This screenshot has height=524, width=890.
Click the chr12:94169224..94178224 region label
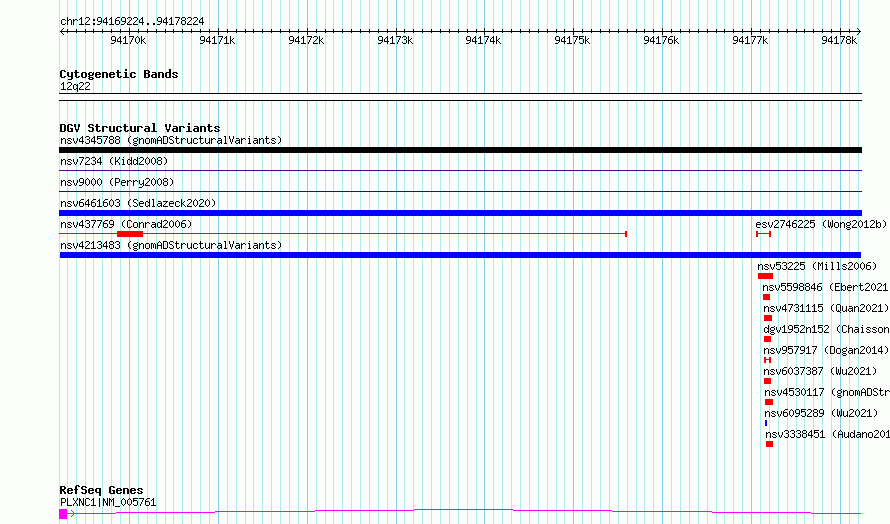click(132, 22)
